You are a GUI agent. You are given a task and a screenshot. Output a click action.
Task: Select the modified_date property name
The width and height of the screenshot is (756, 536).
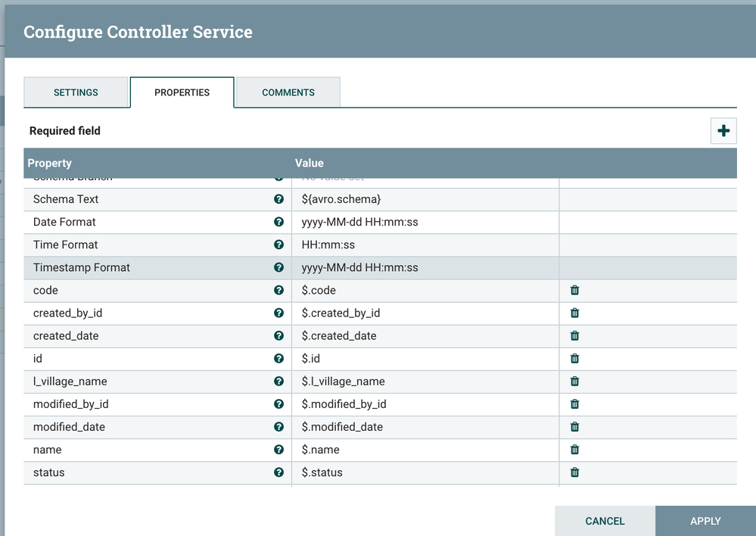pos(69,426)
